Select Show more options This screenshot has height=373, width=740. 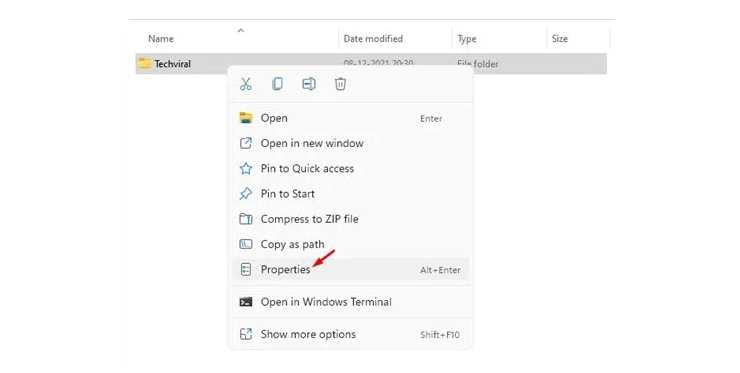pyautogui.click(x=350, y=334)
